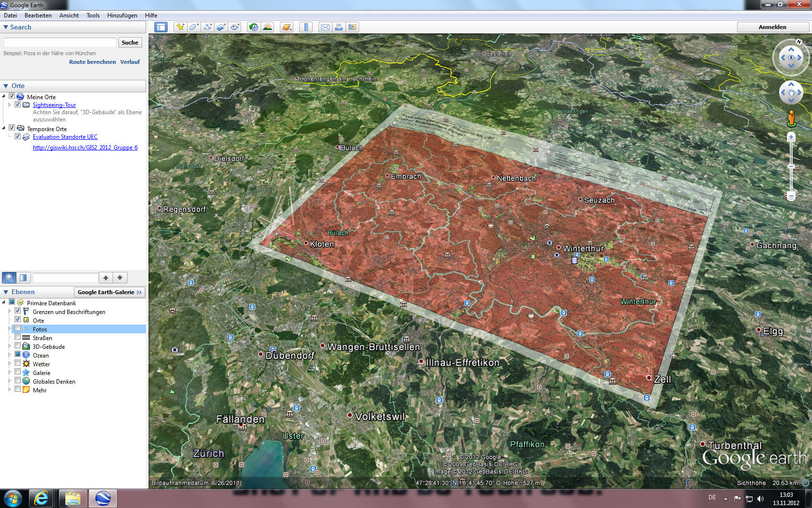The image size is (812, 508).
Task: Add an image overlay
Action: 221,28
